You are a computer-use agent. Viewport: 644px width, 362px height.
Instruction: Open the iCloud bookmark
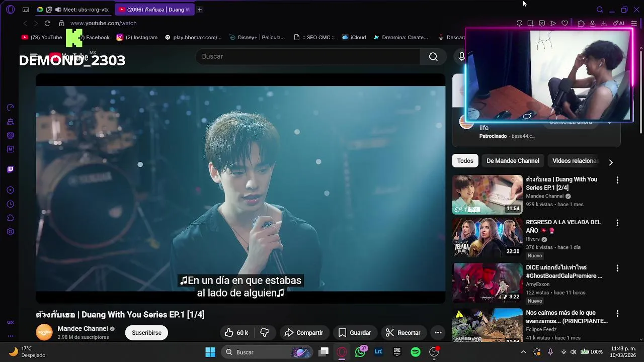coord(354,37)
